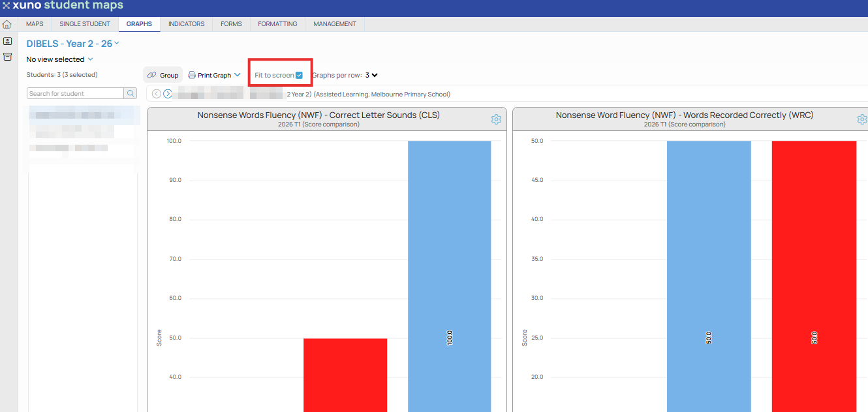
Task: Click the blue 100.0 bar in CLS graph
Action: [449, 276]
